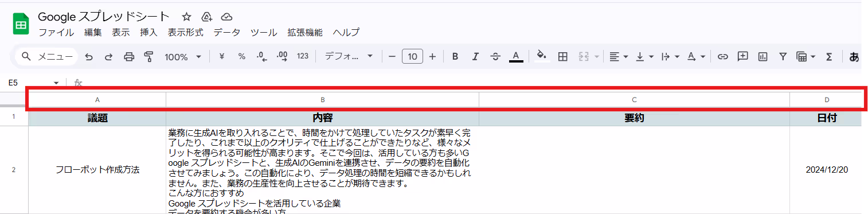Image resolution: width=868 pixels, height=214 pixels.
Task: Select the 議題 header cell
Action: click(97, 118)
